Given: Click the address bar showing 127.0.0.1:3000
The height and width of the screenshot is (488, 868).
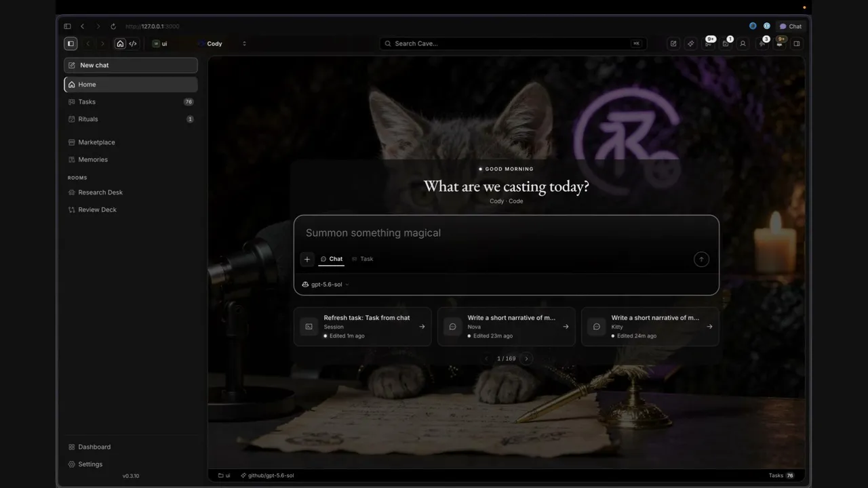Looking at the screenshot, I should tap(153, 26).
